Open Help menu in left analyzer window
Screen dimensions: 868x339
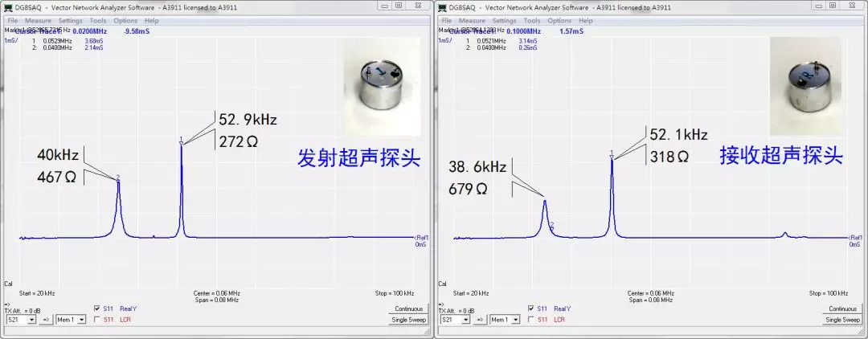click(x=151, y=20)
